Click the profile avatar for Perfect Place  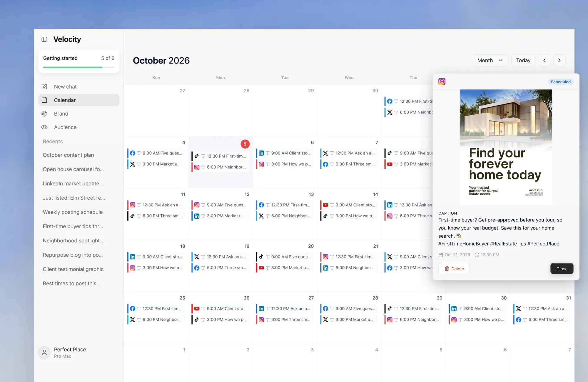(x=44, y=352)
